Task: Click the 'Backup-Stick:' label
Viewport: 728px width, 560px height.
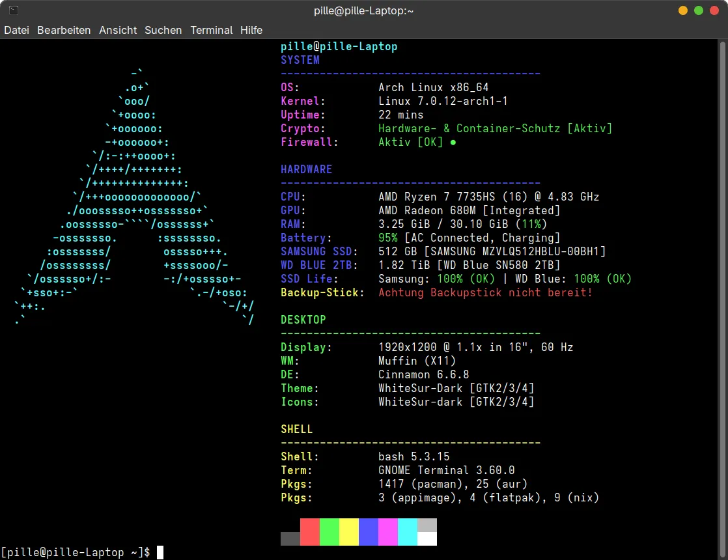Action: coord(323,292)
